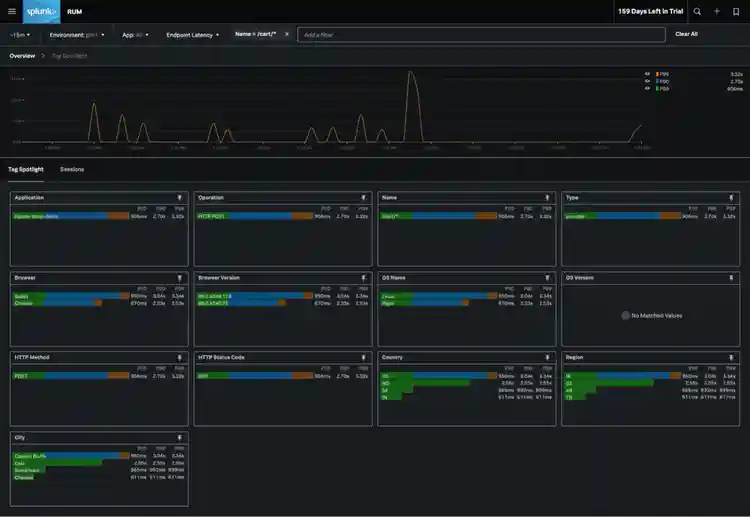The image size is (750, 517).
Task: Pin the Browser Version card
Action: 364,278
